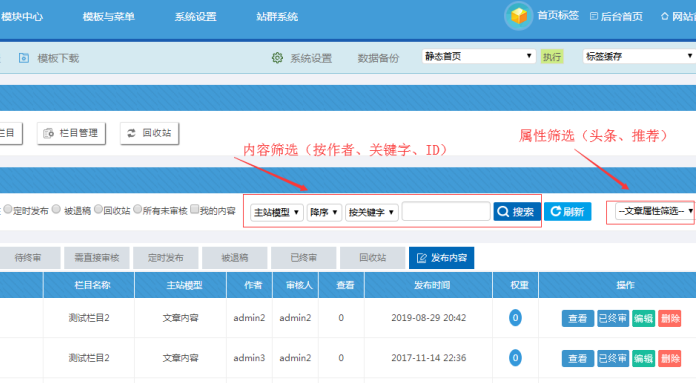Expand the 文章属性筛选 dropdown
Viewport: 697px width, 383px height.
coord(655,211)
